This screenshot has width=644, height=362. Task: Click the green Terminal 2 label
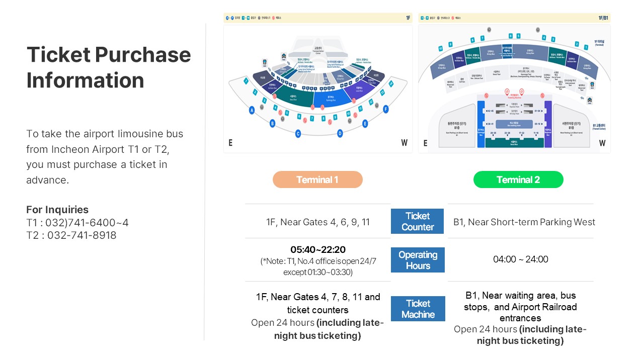coord(518,179)
